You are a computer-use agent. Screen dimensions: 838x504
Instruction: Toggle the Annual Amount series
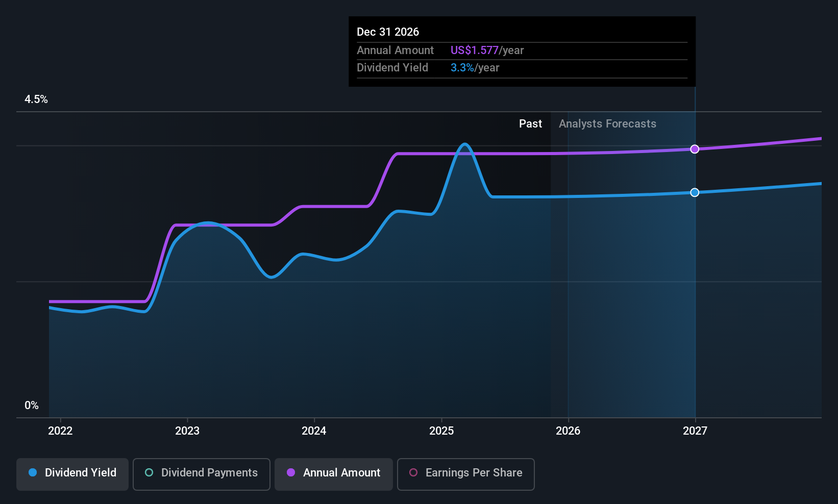334,474
